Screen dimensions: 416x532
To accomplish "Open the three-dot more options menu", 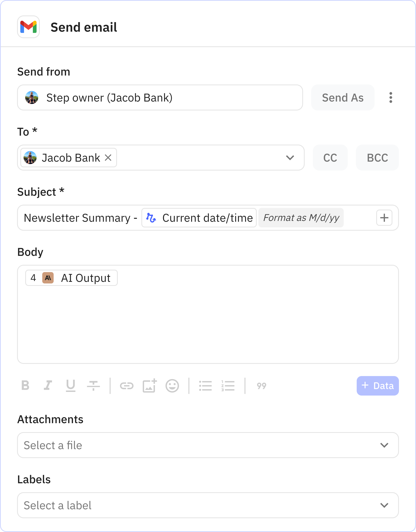I will [391, 97].
